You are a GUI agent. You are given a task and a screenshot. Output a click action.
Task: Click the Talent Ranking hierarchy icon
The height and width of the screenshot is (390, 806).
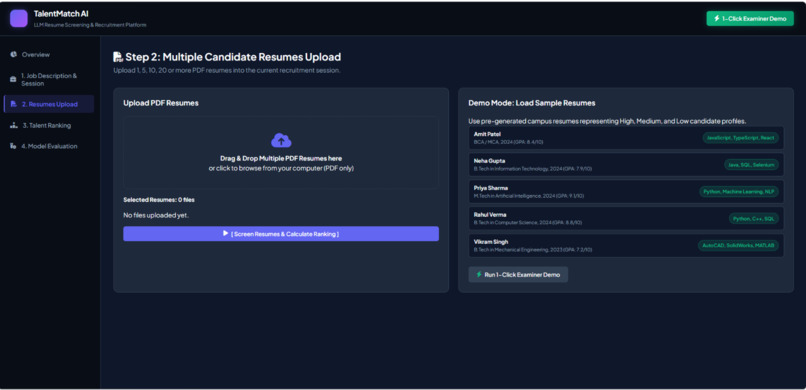[14, 125]
